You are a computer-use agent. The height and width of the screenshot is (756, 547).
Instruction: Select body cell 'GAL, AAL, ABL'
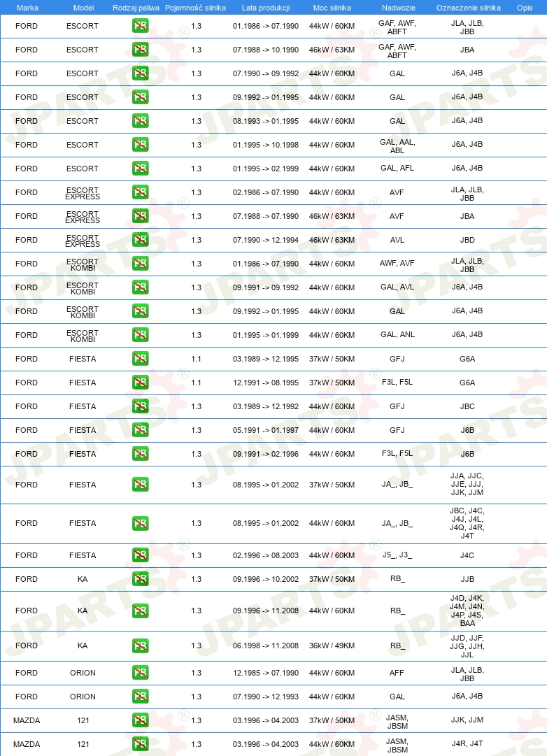click(x=397, y=146)
